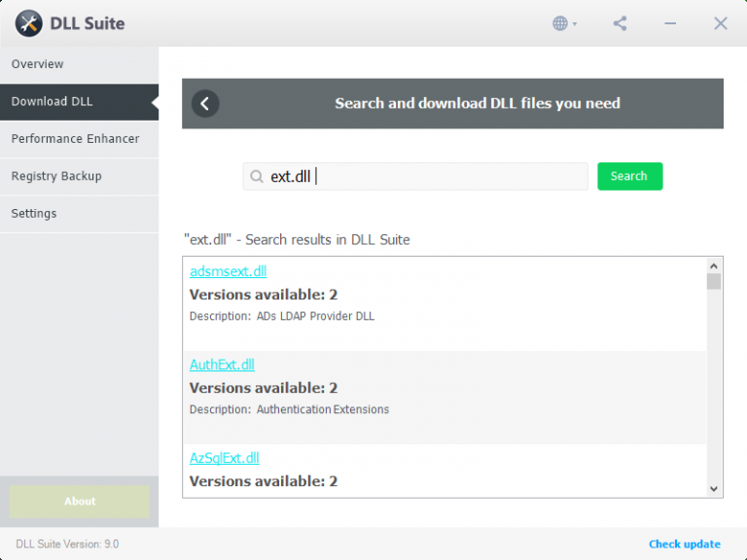
Task: Click the green Search button
Action: 630,176
